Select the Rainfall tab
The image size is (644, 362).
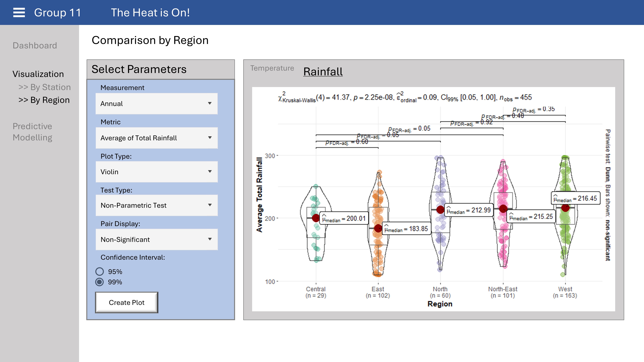[x=323, y=72]
